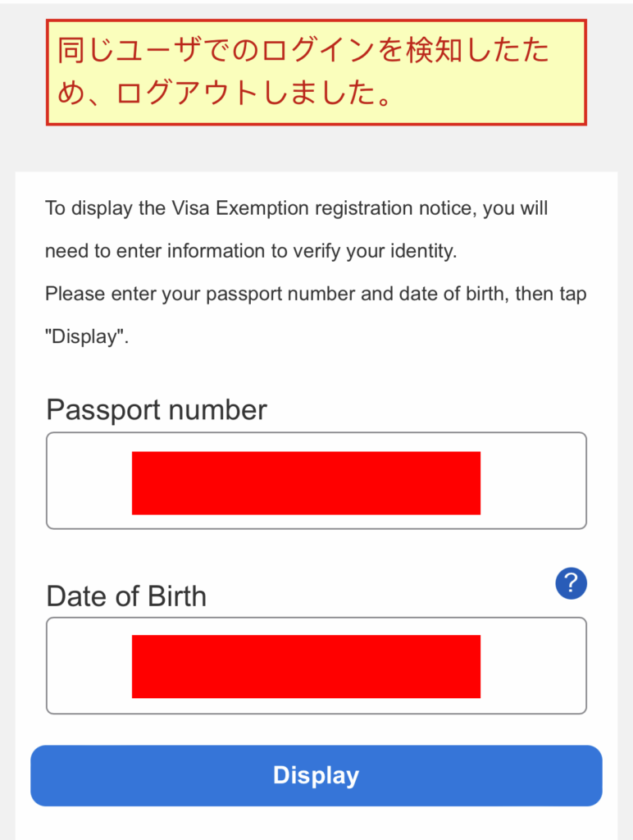This screenshot has width=633, height=840.
Task: Focus the Date of Birth input field
Action: (x=316, y=665)
